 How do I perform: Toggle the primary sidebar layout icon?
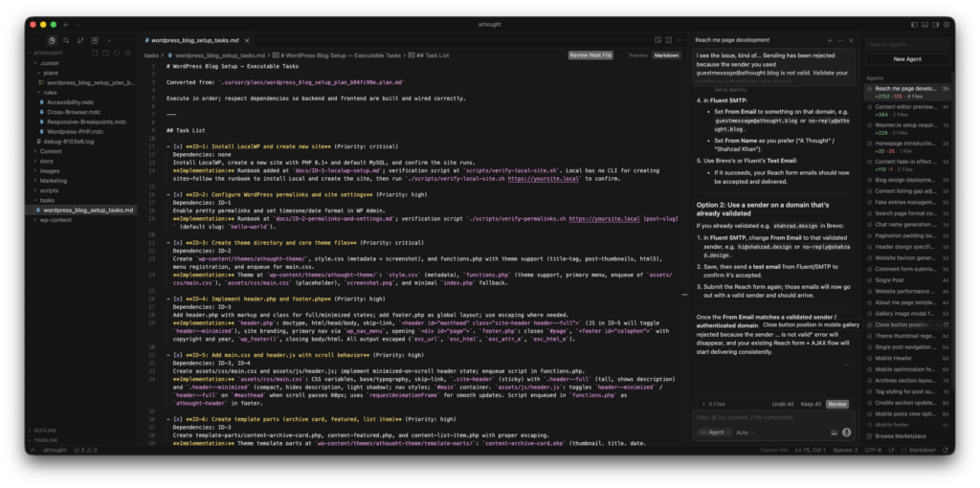tap(914, 24)
